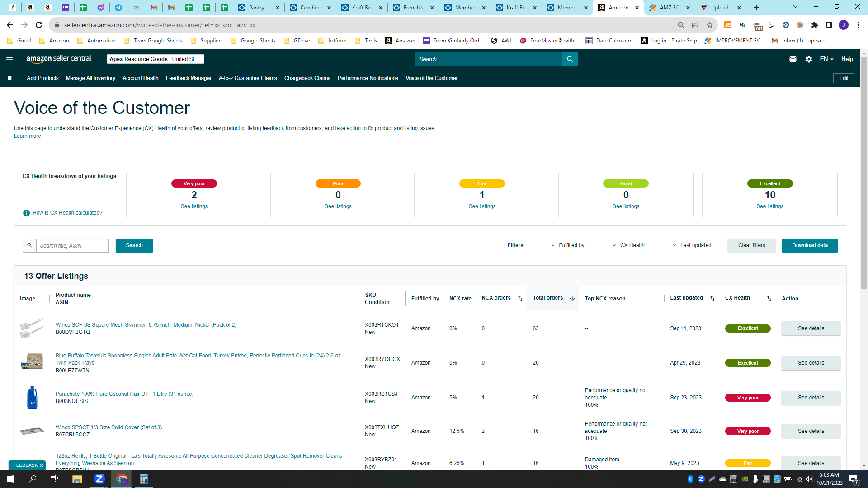868x488 pixels.
Task: Open Zoom from the taskbar
Action: tap(99, 479)
